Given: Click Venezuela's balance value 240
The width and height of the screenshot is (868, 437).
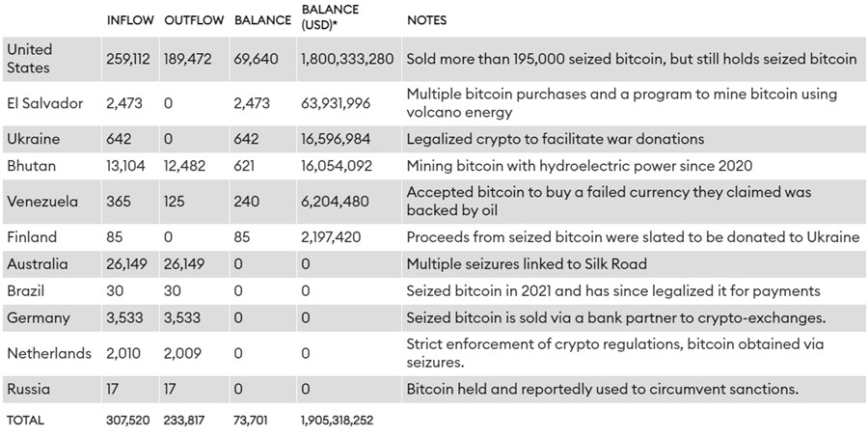Looking at the screenshot, I should [247, 202].
